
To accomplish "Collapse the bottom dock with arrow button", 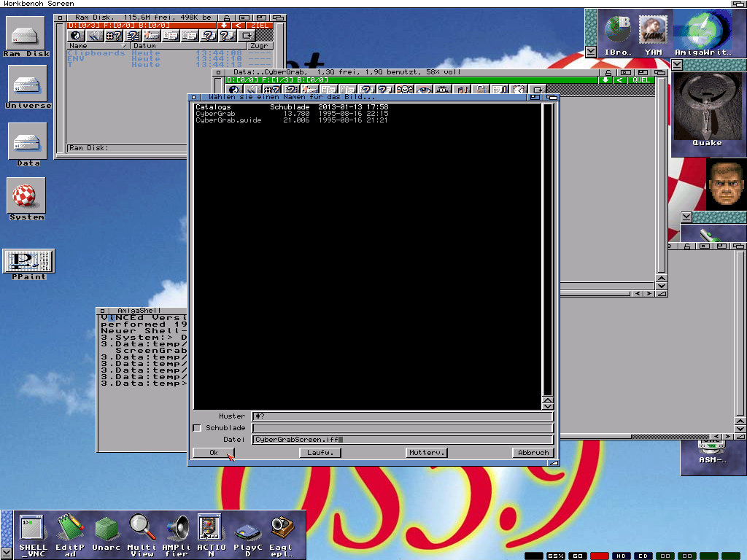I will (7, 552).
